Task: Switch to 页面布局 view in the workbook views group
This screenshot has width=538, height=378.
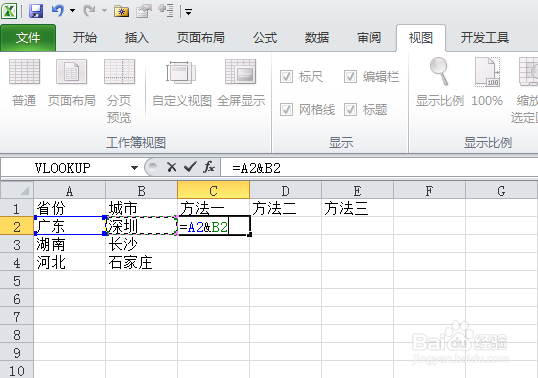Action: (71, 82)
